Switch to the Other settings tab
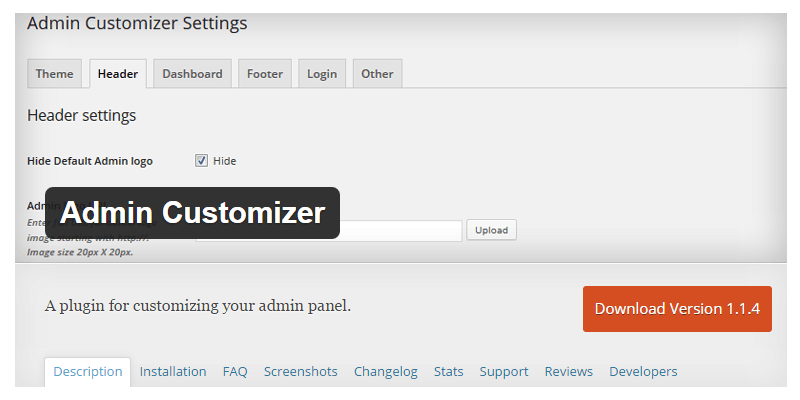The height and width of the screenshot is (400, 800). (x=377, y=74)
